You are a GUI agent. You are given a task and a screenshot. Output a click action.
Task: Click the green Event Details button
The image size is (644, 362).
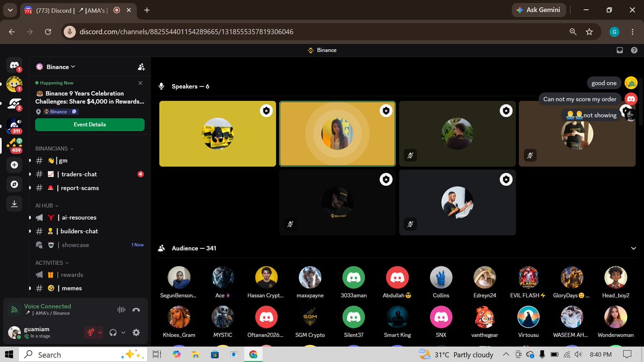tap(90, 124)
